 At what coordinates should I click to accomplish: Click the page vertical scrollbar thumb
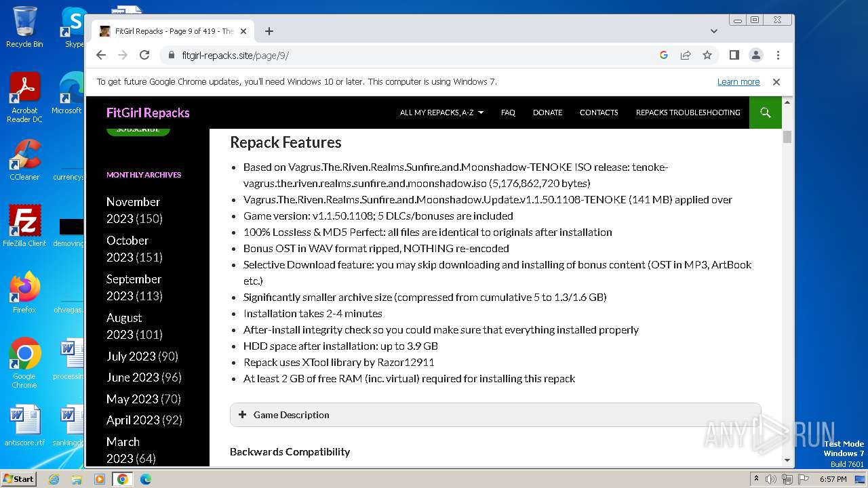[x=787, y=136]
